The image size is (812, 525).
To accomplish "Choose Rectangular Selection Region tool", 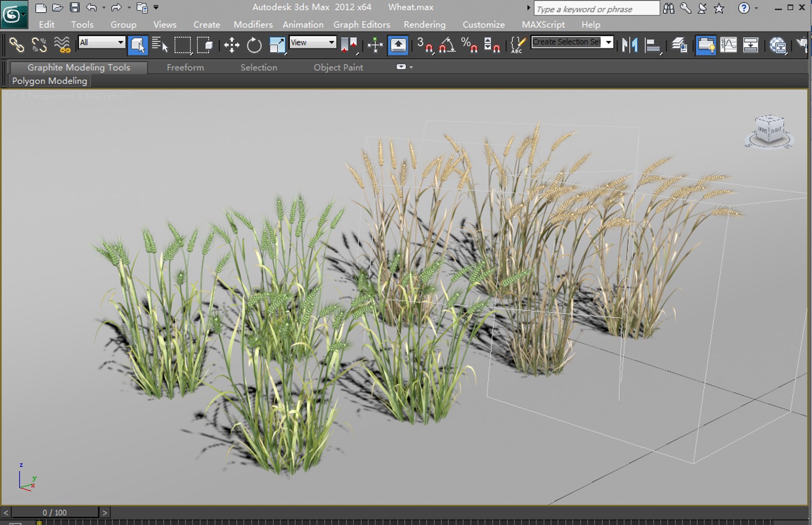I will click(183, 45).
